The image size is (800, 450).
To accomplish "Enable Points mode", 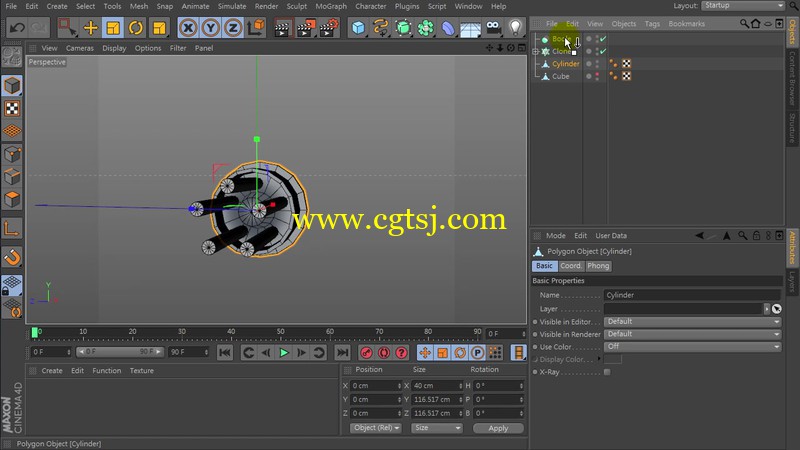I will pyautogui.click(x=12, y=154).
